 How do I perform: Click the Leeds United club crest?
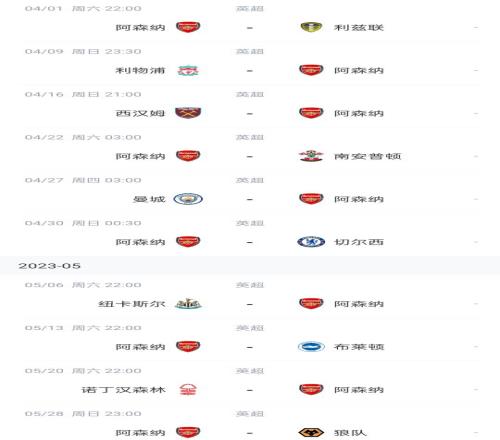click(311, 27)
